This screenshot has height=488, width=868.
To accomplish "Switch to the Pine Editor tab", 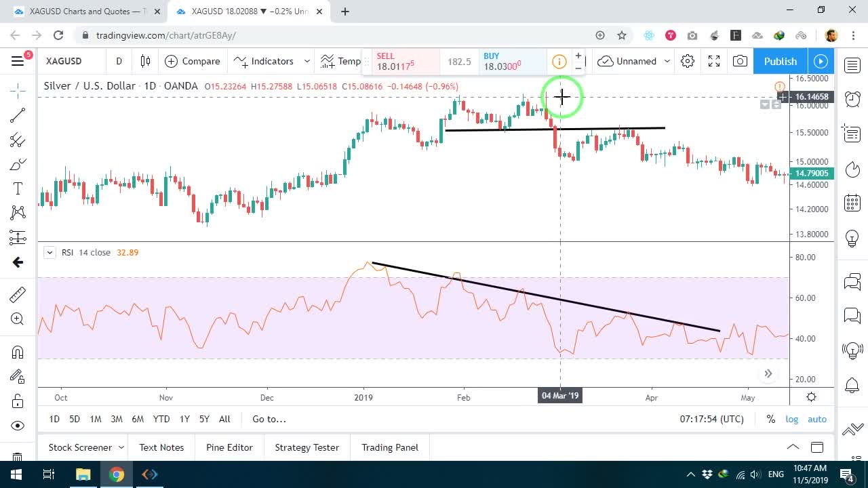I will (x=229, y=447).
